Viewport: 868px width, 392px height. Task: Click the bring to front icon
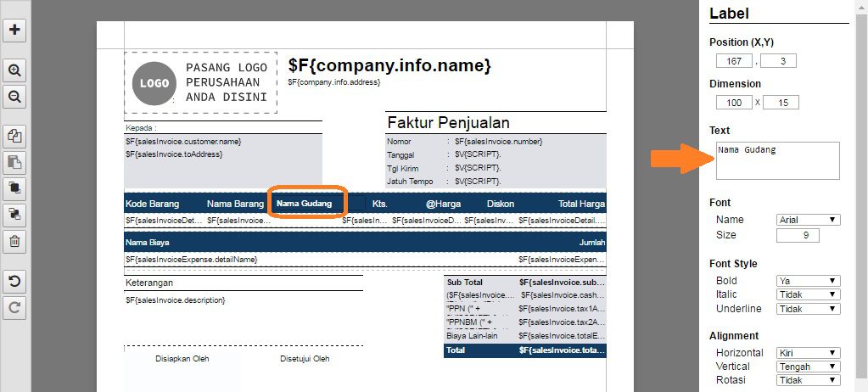[14, 188]
